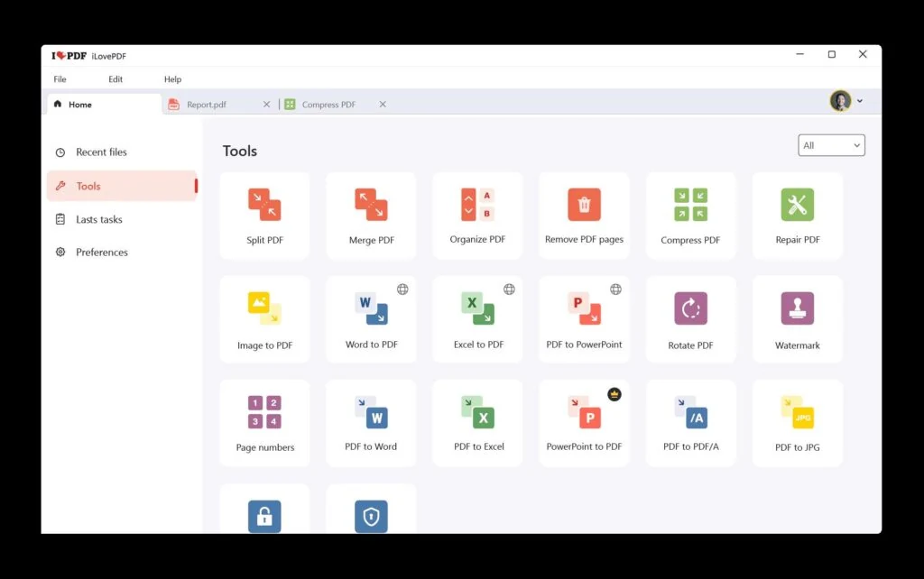Image resolution: width=924 pixels, height=579 pixels.
Task: Choose the PowerPoint to PDF tool
Action: coord(584,423)
